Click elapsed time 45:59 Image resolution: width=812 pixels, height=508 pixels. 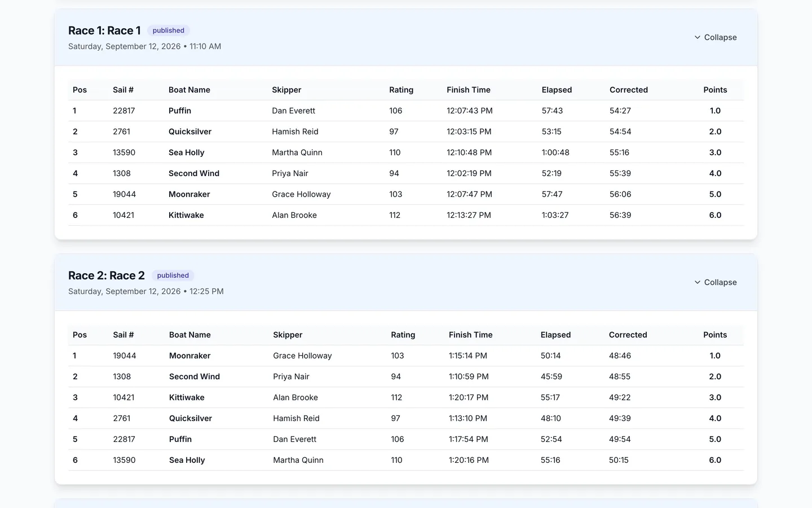pyautogui.click(x=551, y=376)
